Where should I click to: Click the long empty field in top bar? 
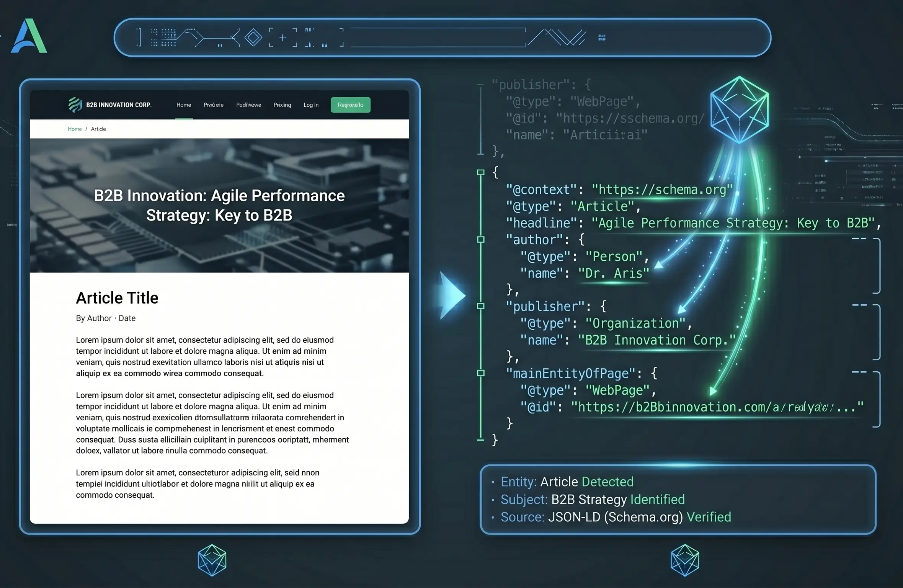pyautogui.click(x=438, y=38)
